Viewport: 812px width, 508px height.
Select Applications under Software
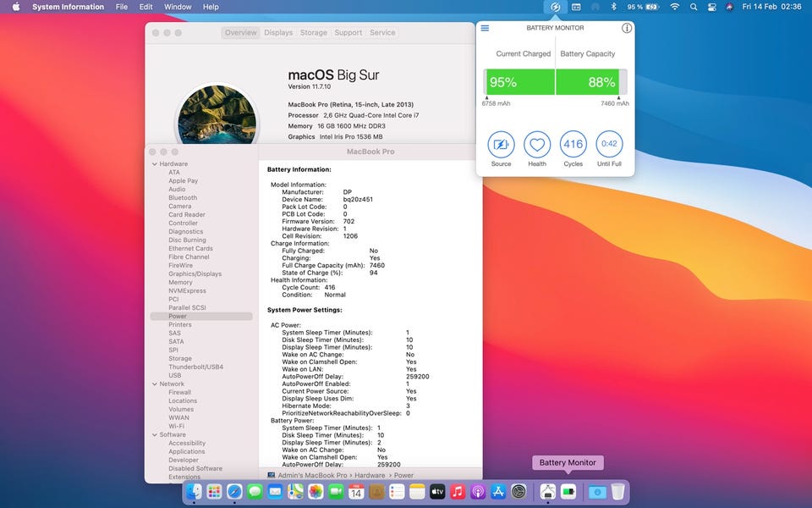pos(186,451)
